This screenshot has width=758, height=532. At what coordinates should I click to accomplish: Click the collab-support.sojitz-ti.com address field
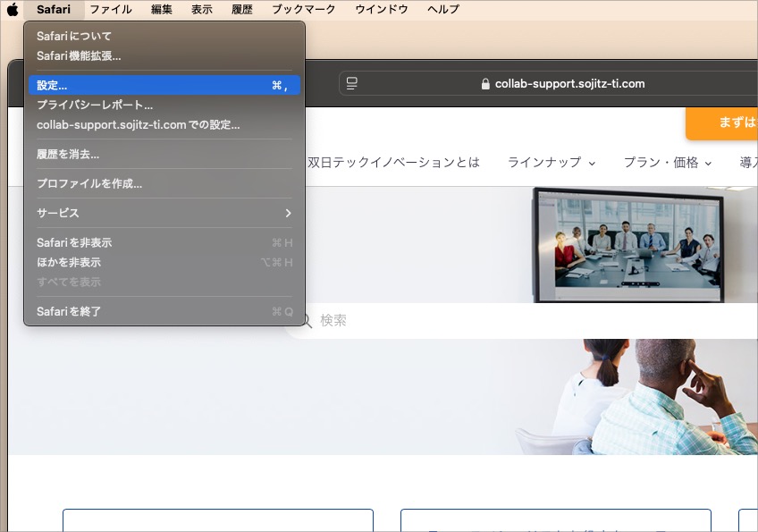(x=548, y=84)
